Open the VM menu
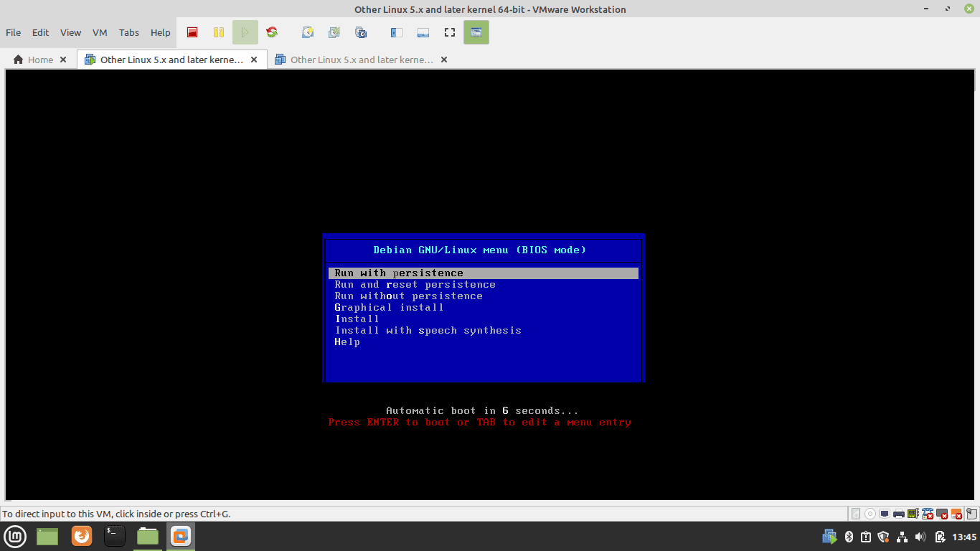The height and width of the screenshot is (551, 980). [x=100, y=32]
